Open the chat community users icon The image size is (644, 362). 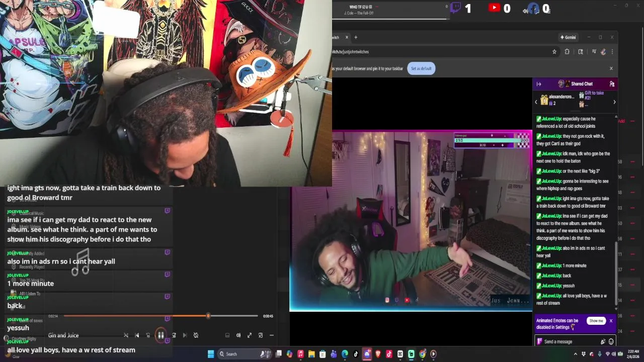[612, 84]
